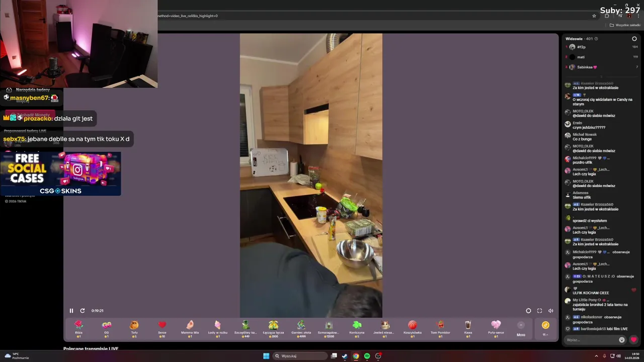
Task: Send the Jesteś niesa... gift
Action: point(384,329)
